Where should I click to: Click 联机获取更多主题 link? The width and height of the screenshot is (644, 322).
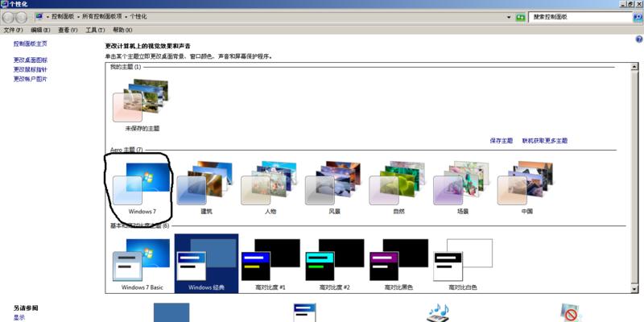[x=545, y=140]
